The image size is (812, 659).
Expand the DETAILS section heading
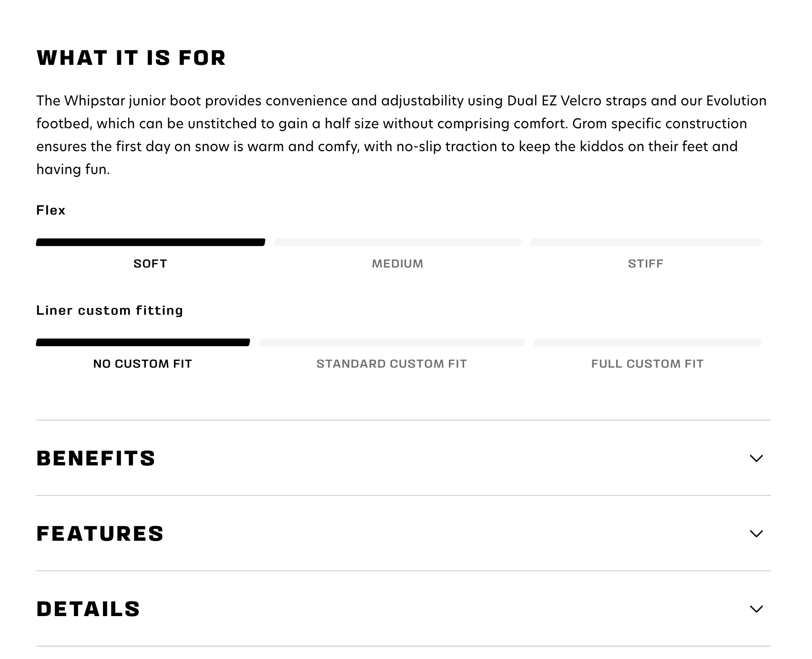coord(88,609)
